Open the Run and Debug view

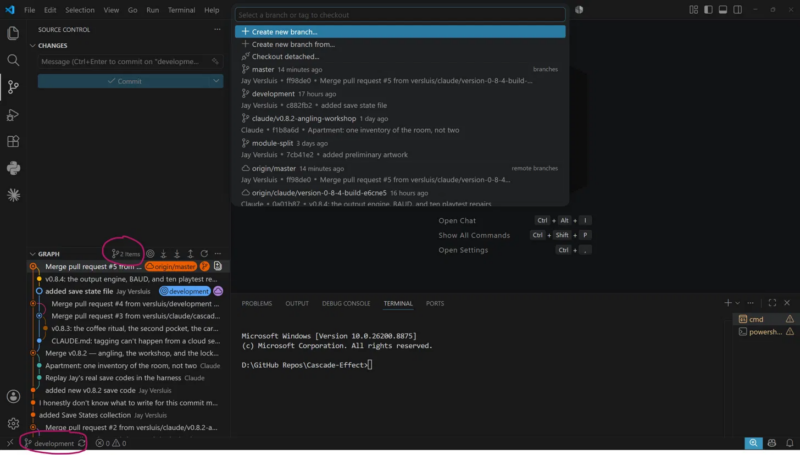point(13,115)
